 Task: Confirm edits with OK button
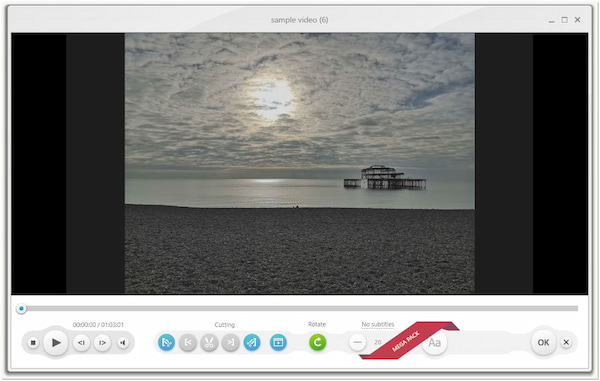(543, 342)
